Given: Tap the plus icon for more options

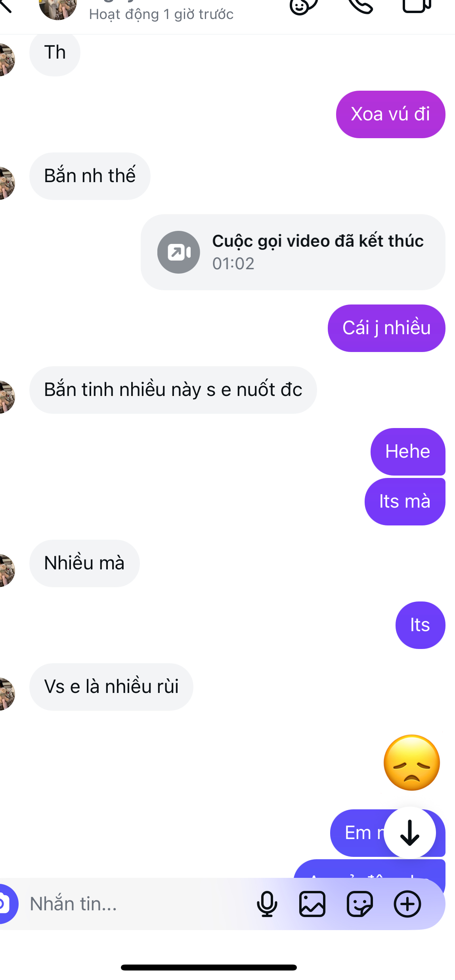Looking at the screenshot, I should [407, 904].
